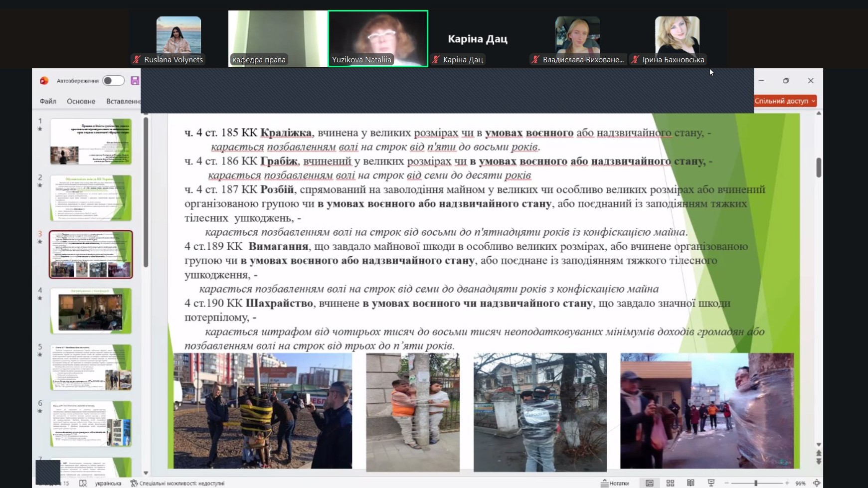Go to next slide double-arrow button
This screenshot has width=868, height=488.
click(x=819, y=462)
